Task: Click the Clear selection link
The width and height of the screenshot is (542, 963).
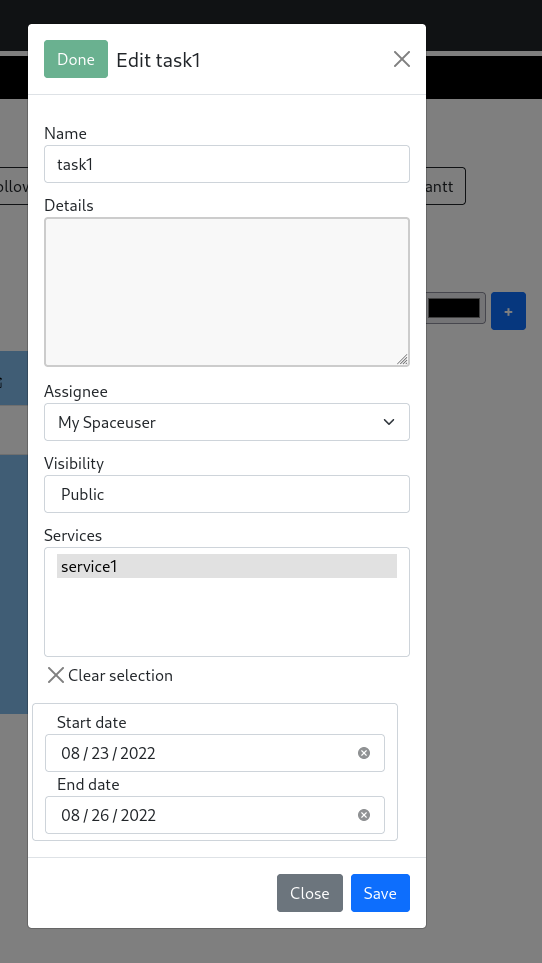Action: (x=120, y=675)
